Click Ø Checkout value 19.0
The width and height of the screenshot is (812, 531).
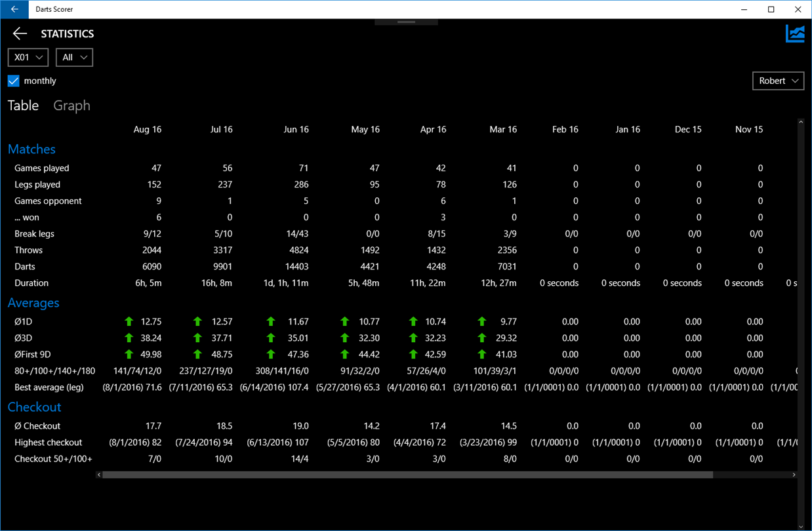click(x=300, y=426)
